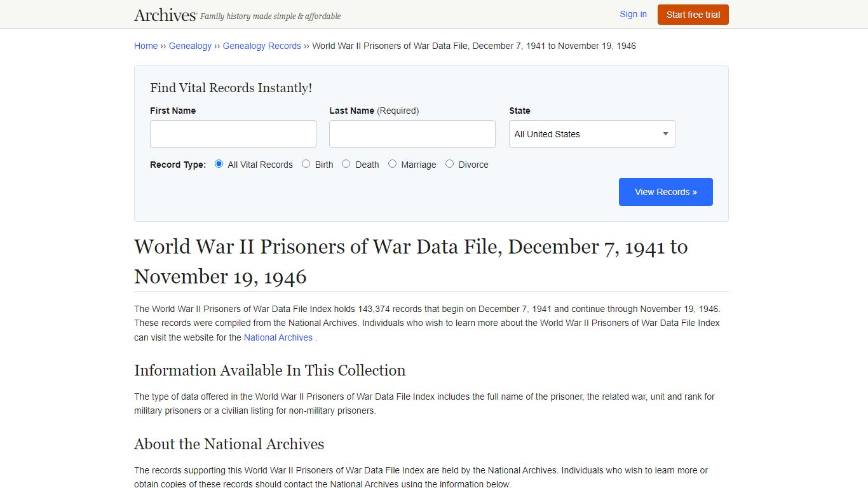Image resolution: width=868 pixels, height=488 pixels.
Task: Click the About the National Archives heading
Action: click(229, 444)
